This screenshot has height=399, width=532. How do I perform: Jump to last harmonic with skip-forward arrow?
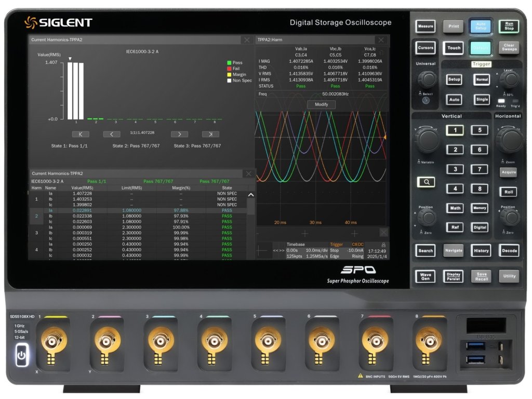pyautogui.click(x=210, y=134)
